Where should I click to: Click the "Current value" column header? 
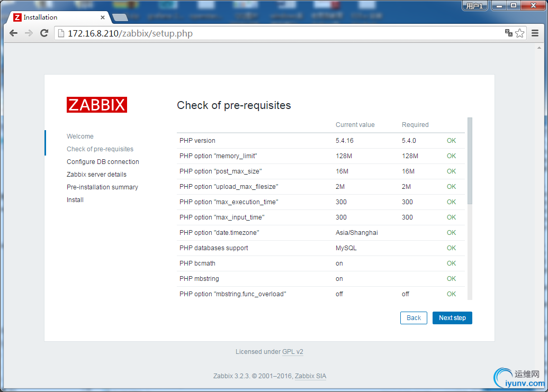(x=355, y=125)
